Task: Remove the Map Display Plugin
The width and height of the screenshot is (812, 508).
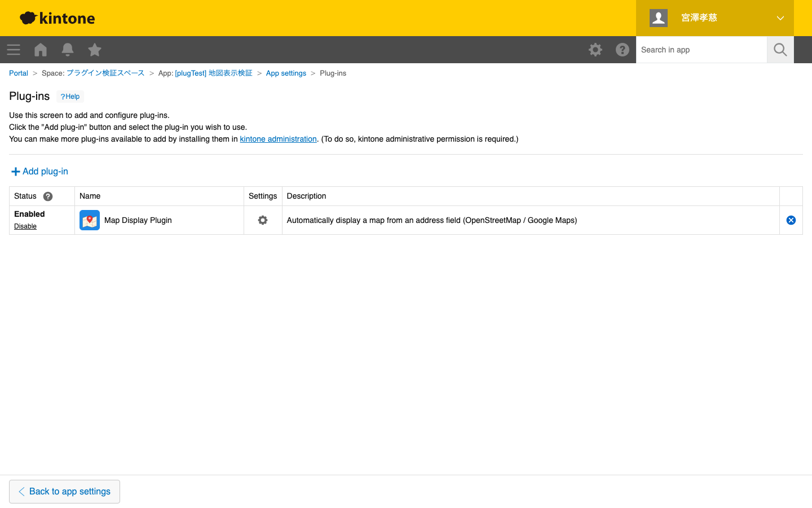Action: pos(791,220)
